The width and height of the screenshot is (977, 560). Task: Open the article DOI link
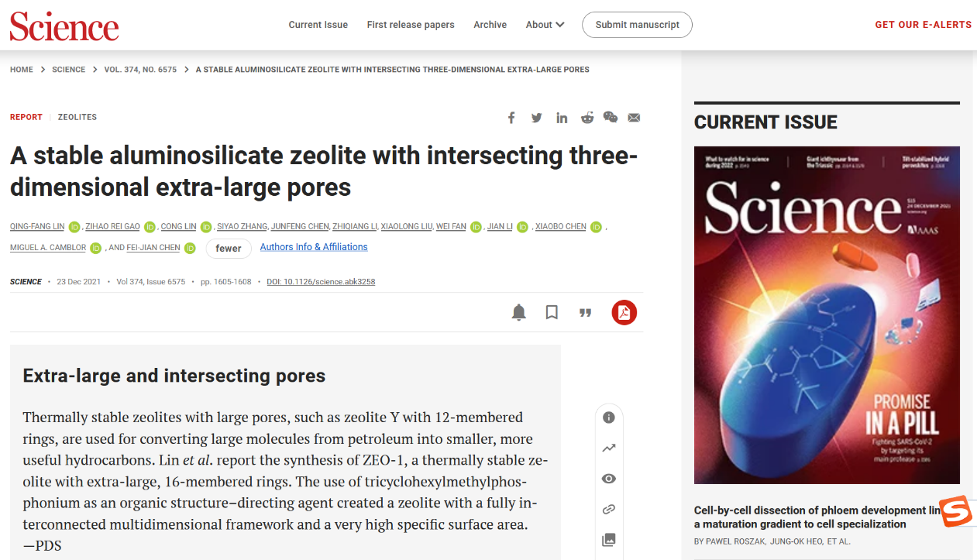pos(321,282)
